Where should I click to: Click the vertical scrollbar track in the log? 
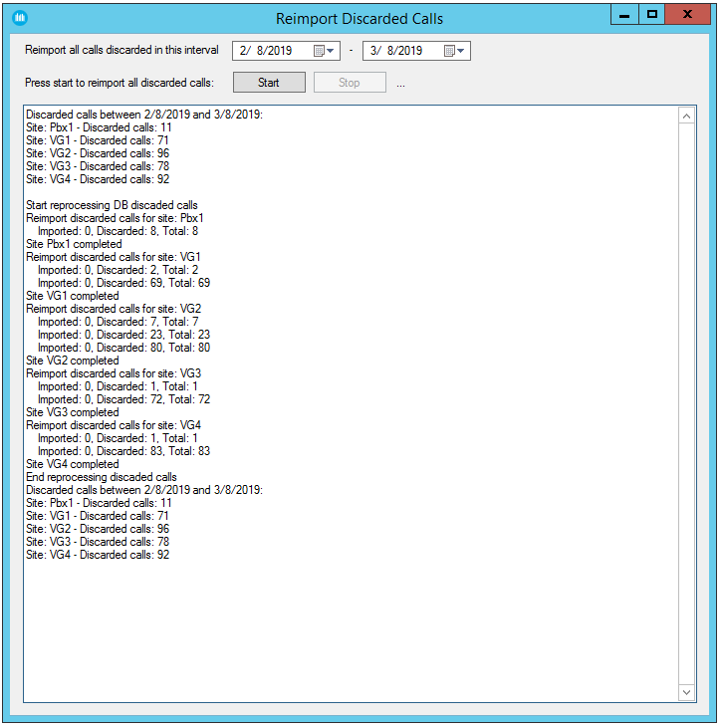tap(686, 398)
